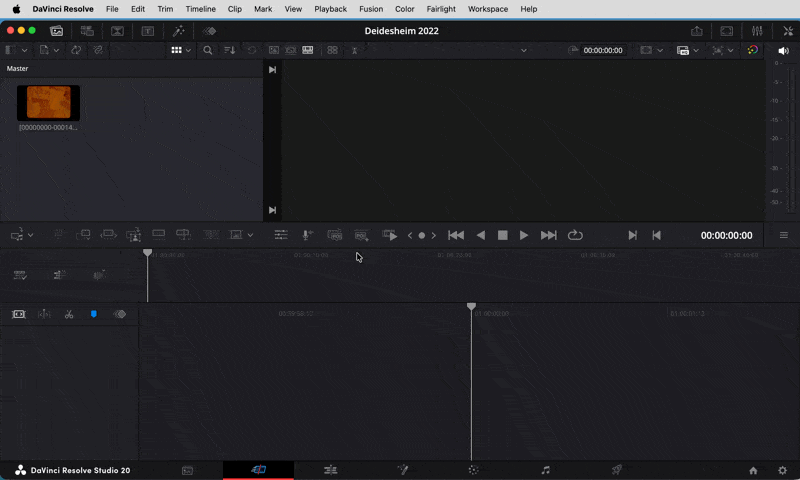Toggle the timeline lock playhead icon
The height and width of the screenshot is (480, 800).
click(x=19, y=314)
